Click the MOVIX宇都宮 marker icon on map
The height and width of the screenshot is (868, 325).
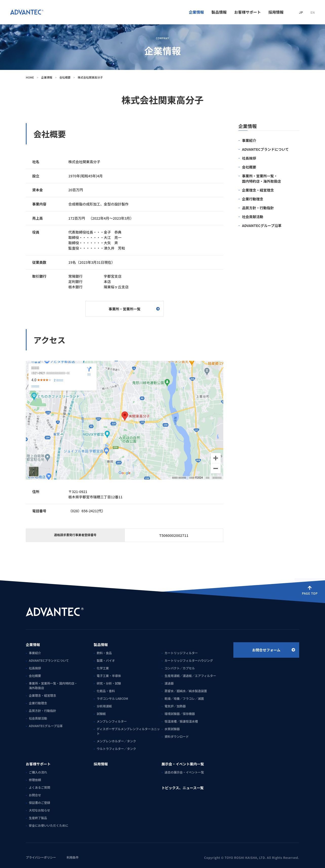[x=107, y=434]
